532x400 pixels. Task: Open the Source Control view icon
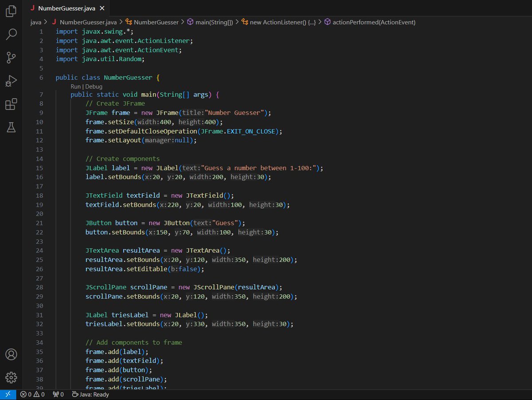click(x=11, y=57)
